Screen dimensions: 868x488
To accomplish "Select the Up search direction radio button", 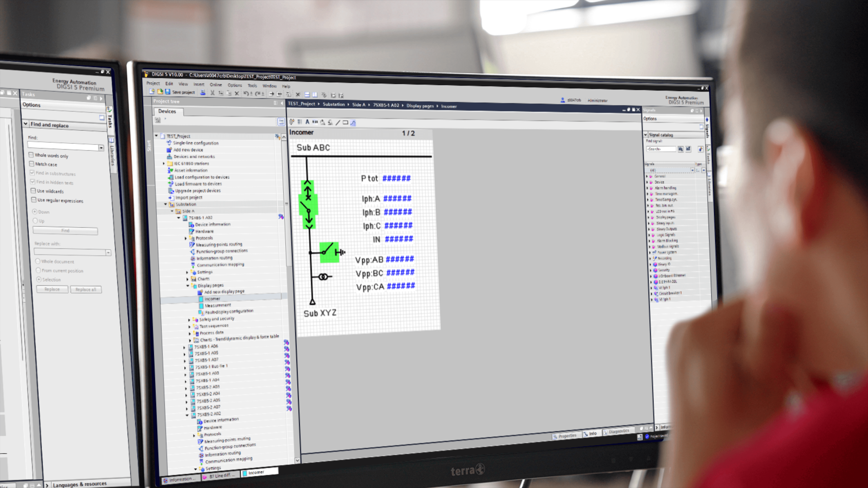I will [x=35, y=221].
